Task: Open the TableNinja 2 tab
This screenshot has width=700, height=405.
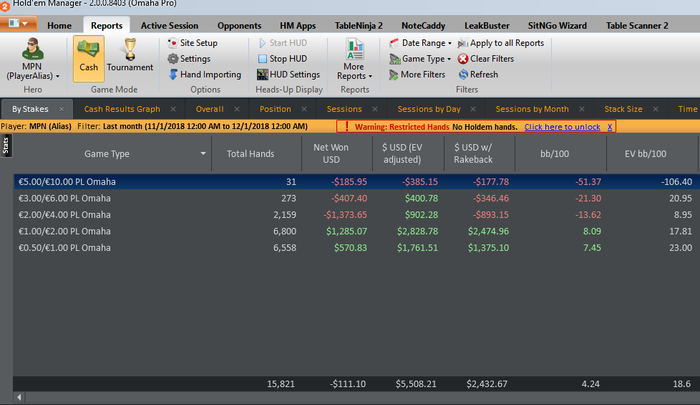Action: click(x=358, y=25)
